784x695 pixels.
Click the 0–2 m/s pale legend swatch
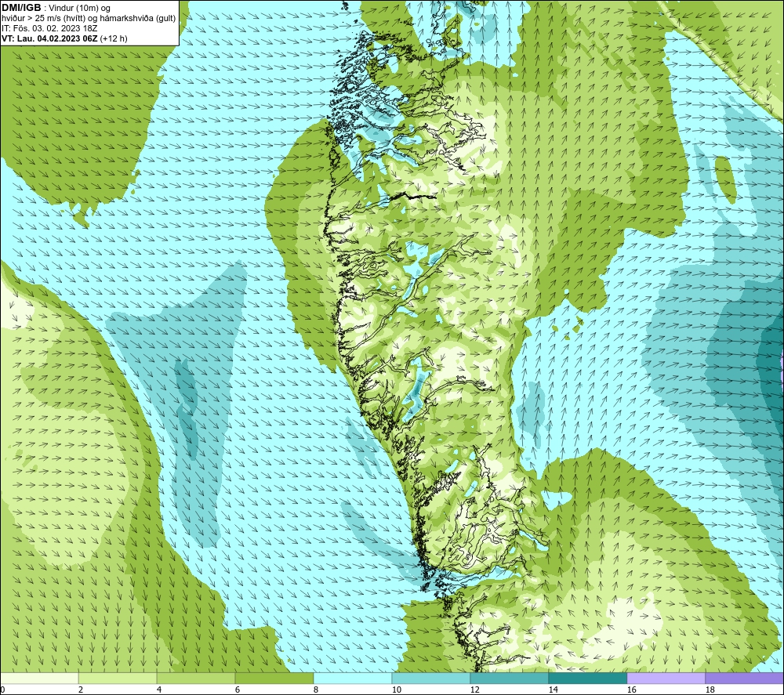39,679
